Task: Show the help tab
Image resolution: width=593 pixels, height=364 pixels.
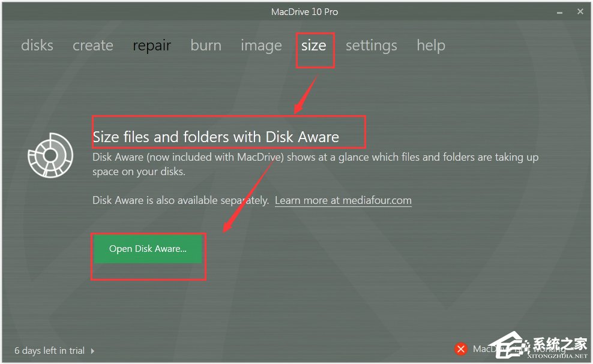Action: point(431,46)
